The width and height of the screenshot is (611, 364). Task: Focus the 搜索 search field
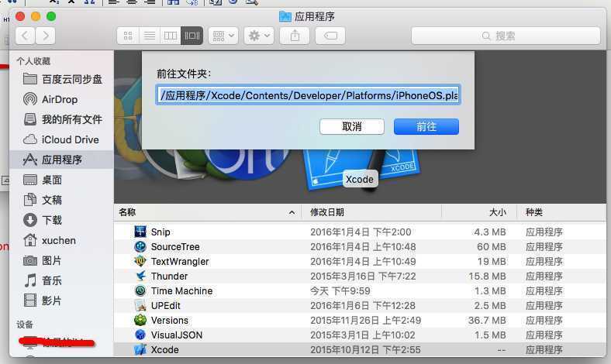[506, 36]
